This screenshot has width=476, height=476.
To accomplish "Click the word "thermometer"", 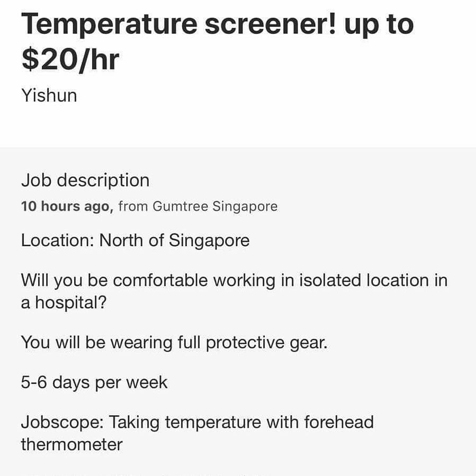I will 71,444.
